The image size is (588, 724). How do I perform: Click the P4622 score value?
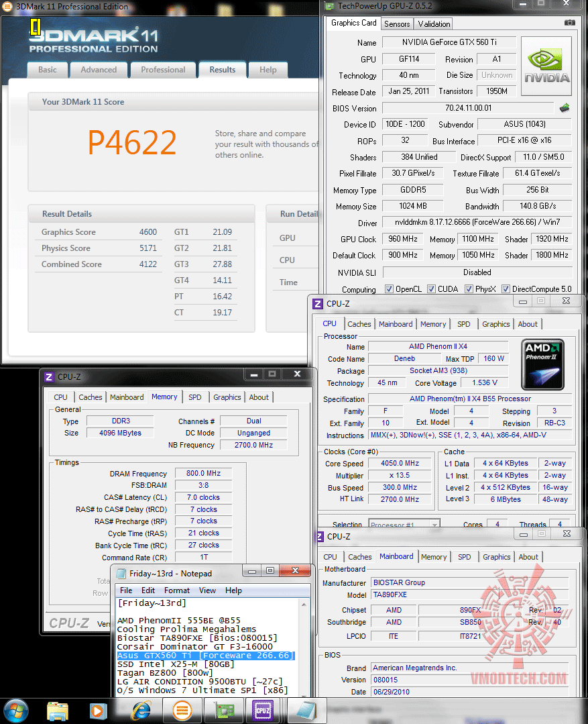pyautogui.click(x=132, y=142)
